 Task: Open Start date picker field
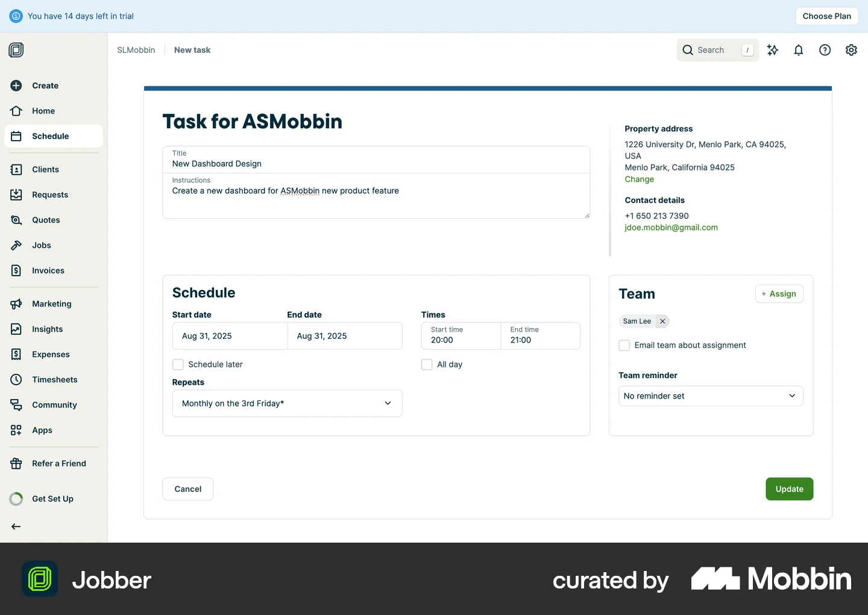pos(230,336)
